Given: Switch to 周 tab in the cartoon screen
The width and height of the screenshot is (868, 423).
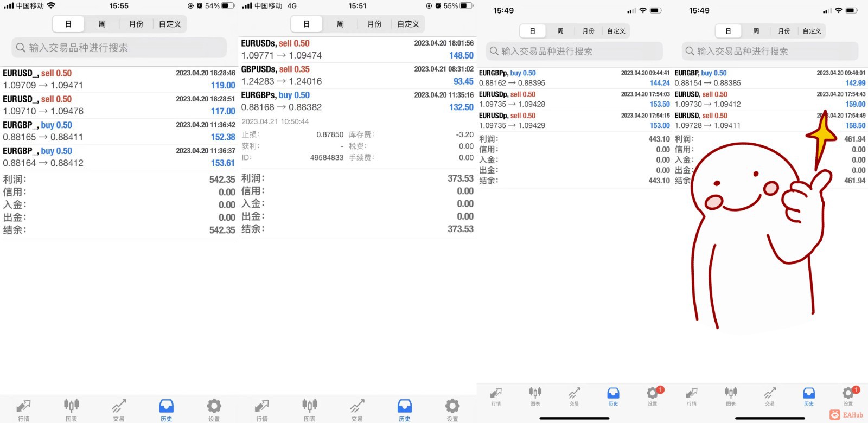Looking at the screenshot, I should pos(756,31).
